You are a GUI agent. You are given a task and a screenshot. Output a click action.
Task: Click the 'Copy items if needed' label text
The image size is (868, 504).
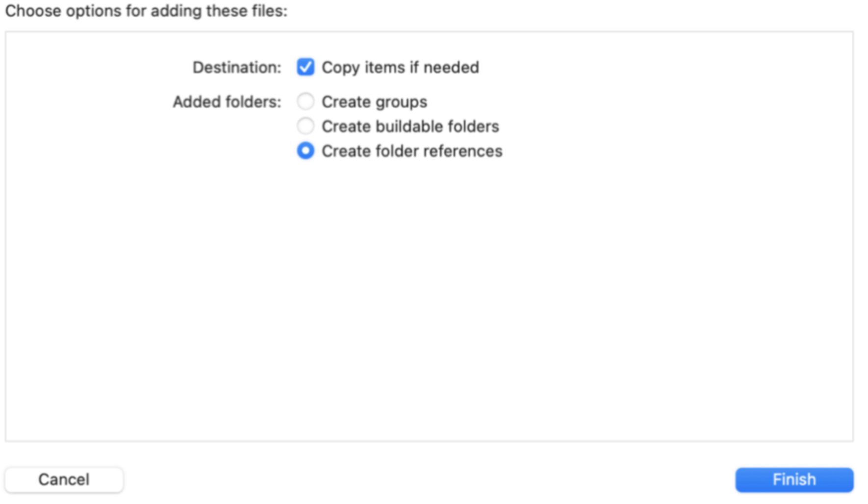400,67
